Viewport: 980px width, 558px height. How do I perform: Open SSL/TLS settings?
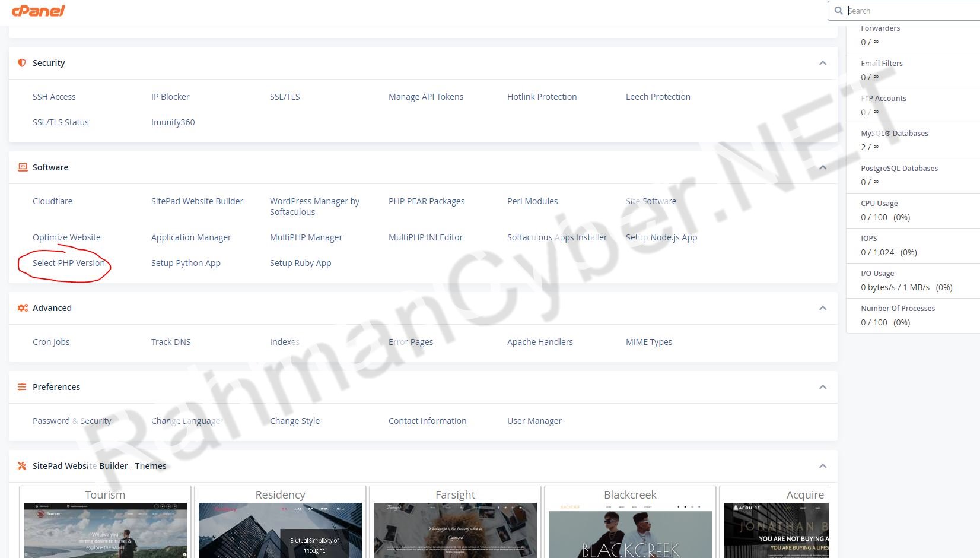pyautogui.click(x=285, y=97)
